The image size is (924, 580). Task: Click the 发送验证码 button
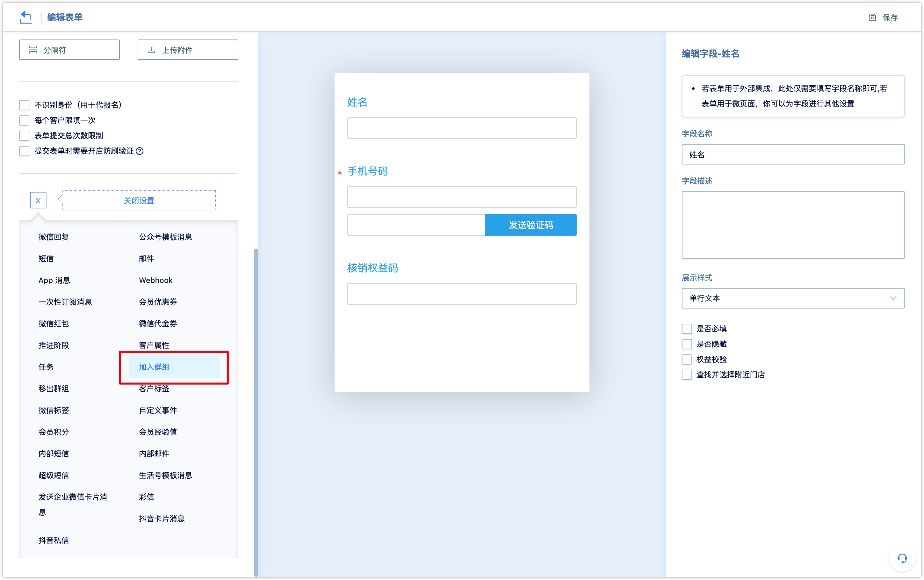pos(531,225)
